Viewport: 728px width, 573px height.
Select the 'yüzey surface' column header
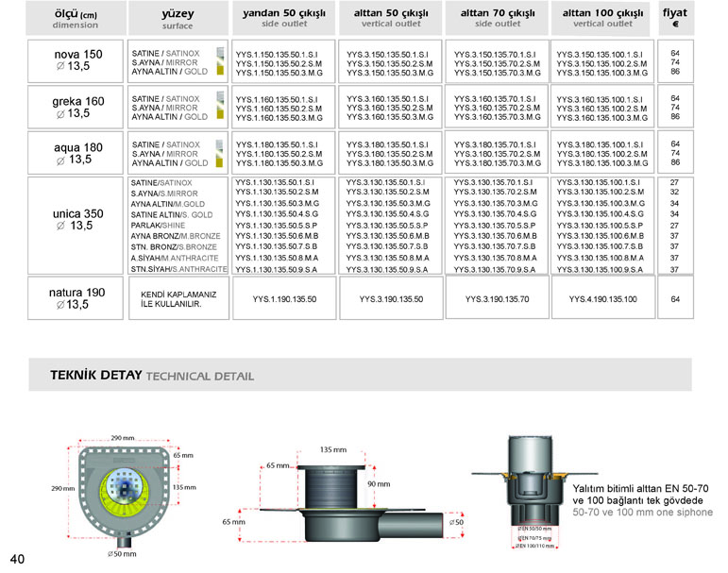click(176, 18)
